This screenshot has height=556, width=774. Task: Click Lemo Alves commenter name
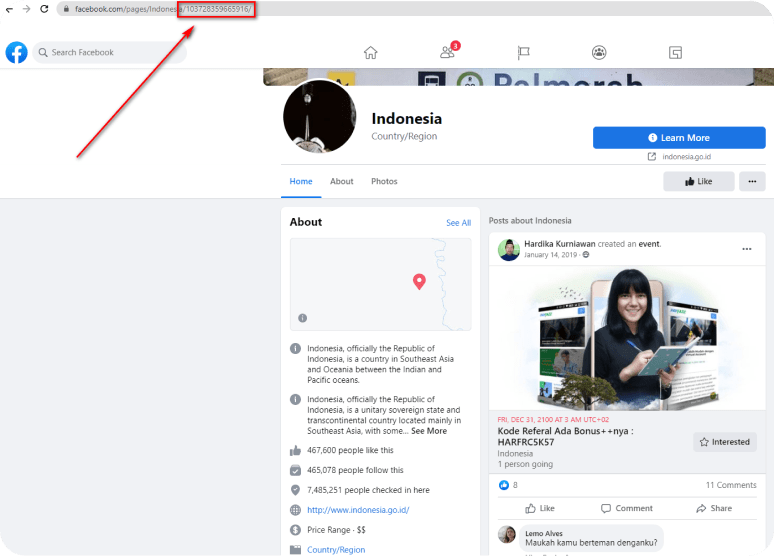pos(543,533)
